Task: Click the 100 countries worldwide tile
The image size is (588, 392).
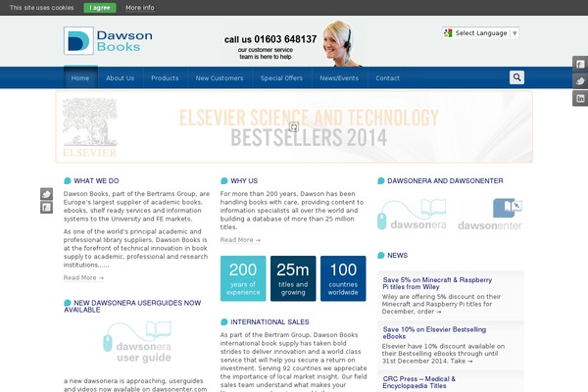Action: (x=343, y=278)
